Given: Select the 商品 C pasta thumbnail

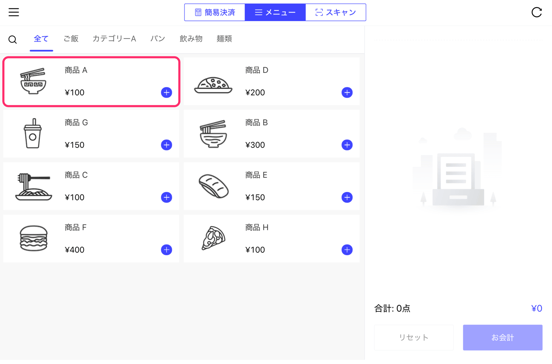Looking at the screenshot, I should pyautogui.click(x=33, y=187).
